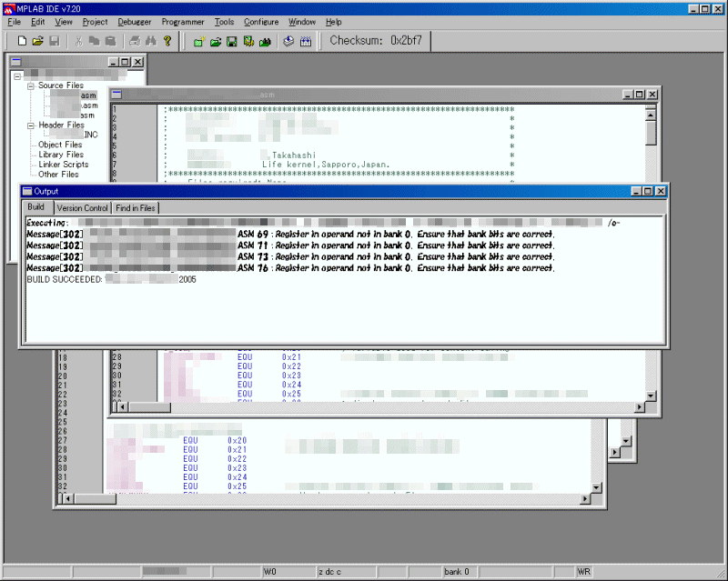Collapse the Header Files folder

pyautogui.click(x=31, y=125)
